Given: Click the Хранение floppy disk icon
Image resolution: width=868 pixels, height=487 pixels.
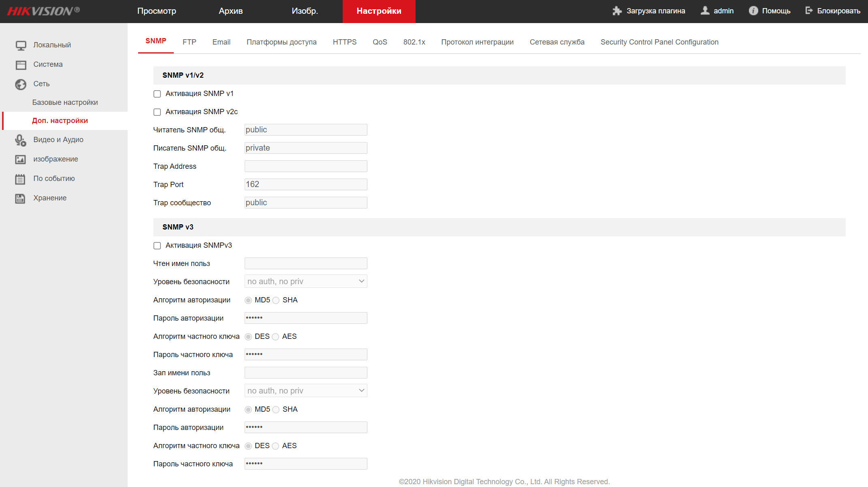Looking at the screenshot, I should coord(21,198).
